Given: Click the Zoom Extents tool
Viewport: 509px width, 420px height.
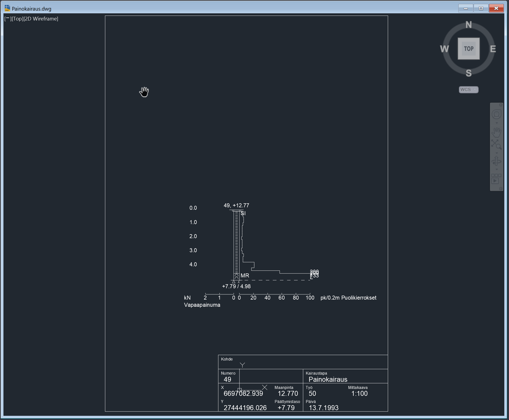Looking at the screenshot, I should [x=496, y=145].
